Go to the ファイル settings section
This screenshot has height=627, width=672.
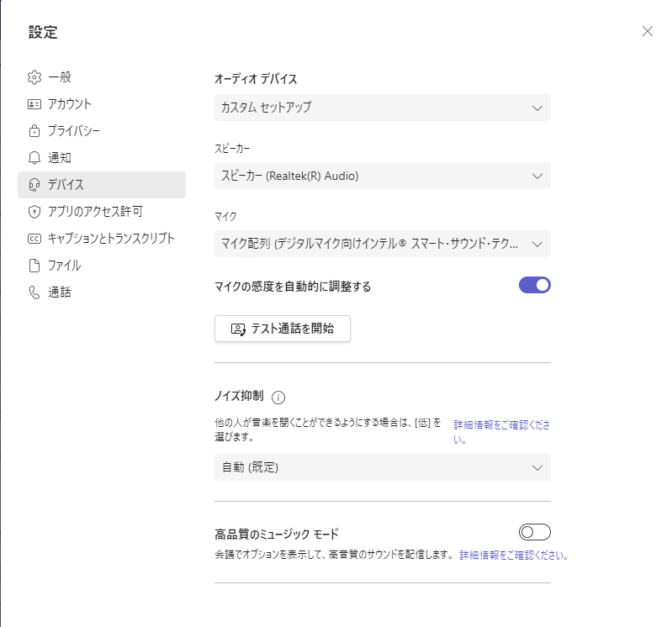102,266
